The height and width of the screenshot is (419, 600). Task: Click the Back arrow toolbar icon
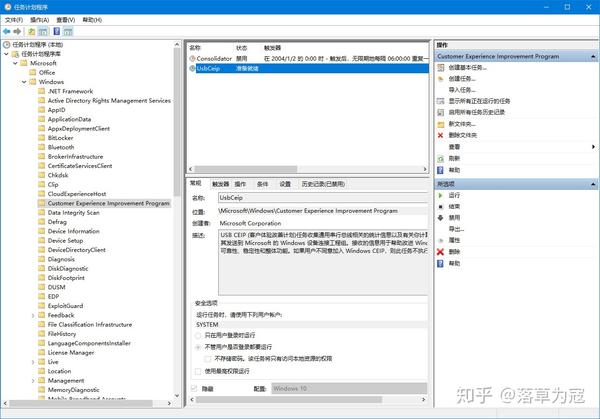pos(7,31)
